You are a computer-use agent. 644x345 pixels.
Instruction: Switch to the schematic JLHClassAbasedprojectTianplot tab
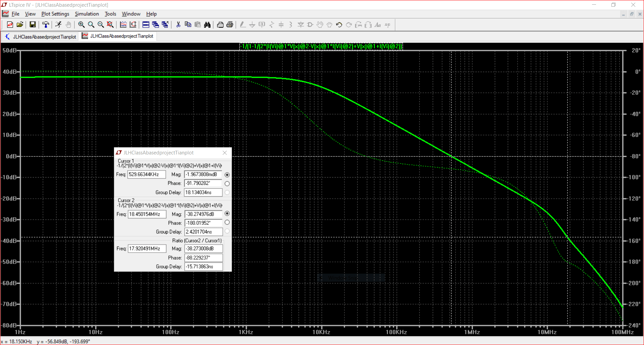tap(40, 37)
